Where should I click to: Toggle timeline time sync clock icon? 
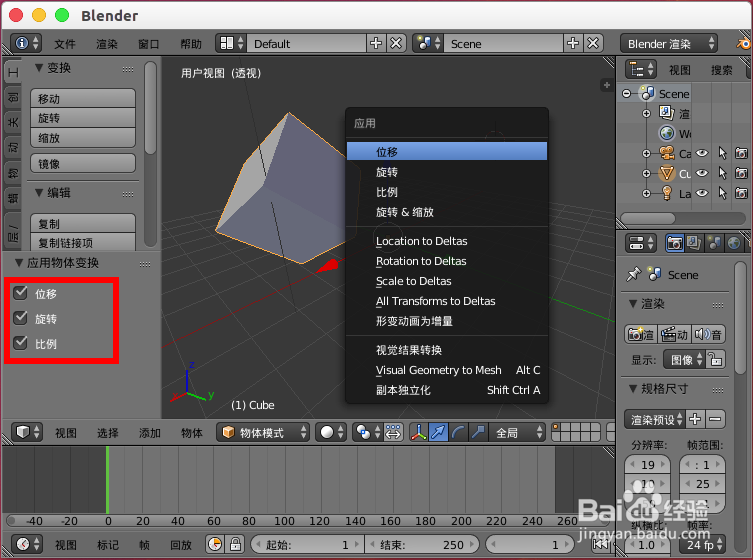pos(215,544)
